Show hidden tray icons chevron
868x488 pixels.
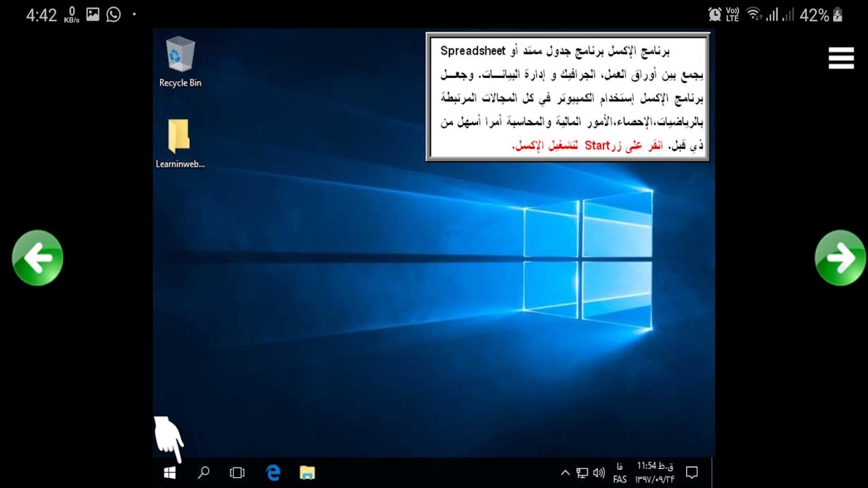[x=565, y=473]
